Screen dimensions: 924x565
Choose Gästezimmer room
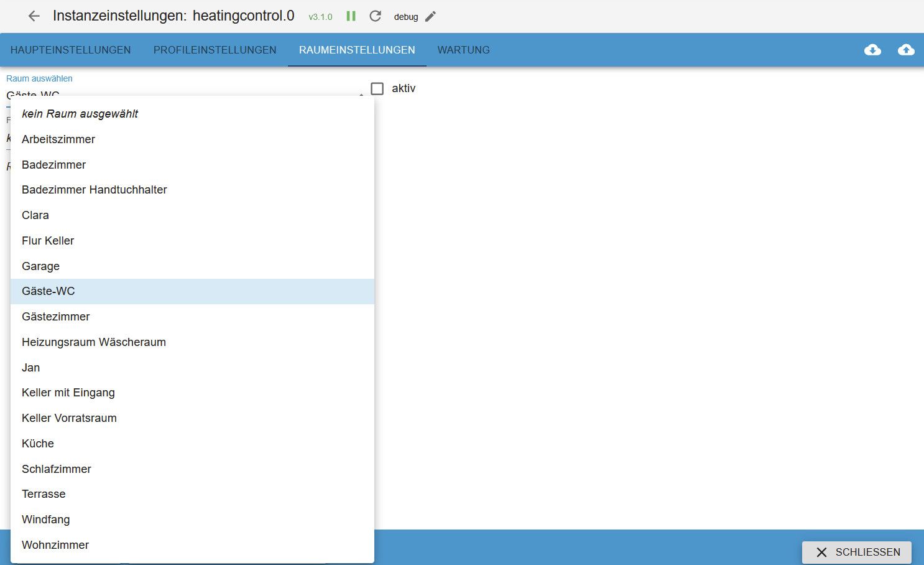[x=192, y=317]
